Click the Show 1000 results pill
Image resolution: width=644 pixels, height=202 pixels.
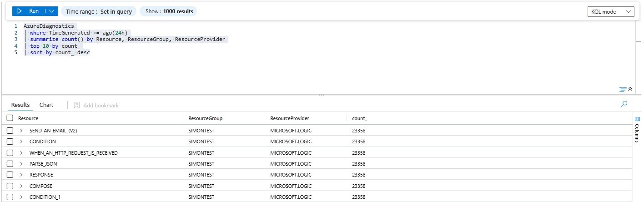[168, 11]
